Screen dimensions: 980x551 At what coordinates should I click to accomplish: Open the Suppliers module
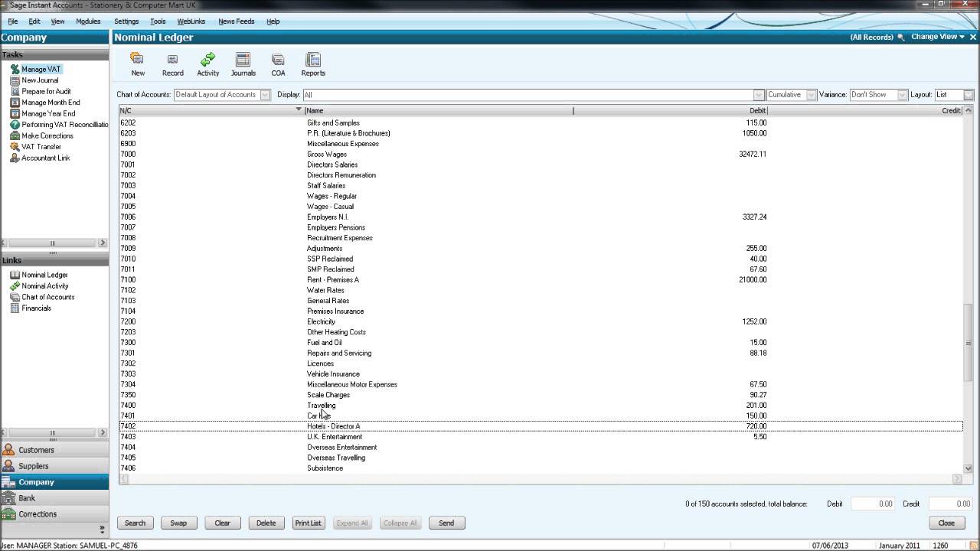click(54, 466)
